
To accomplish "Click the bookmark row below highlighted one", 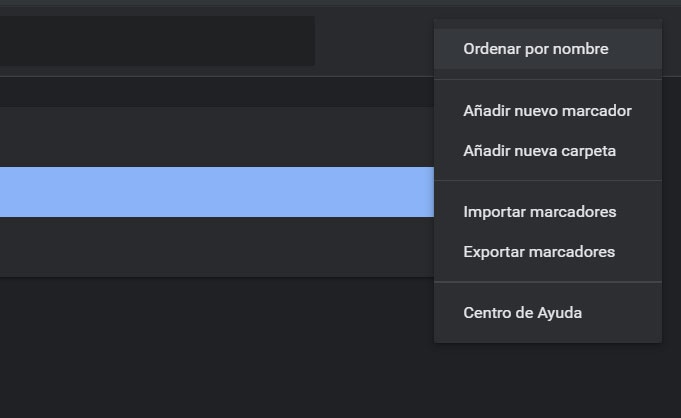I will click(x=215, y=245).
